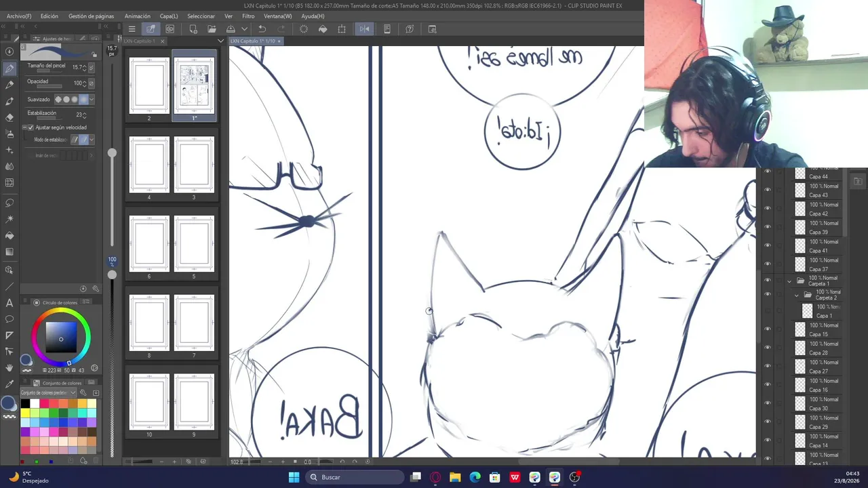
Task: Click the Undo arrow in command bar
Action: tap(262, 29)
